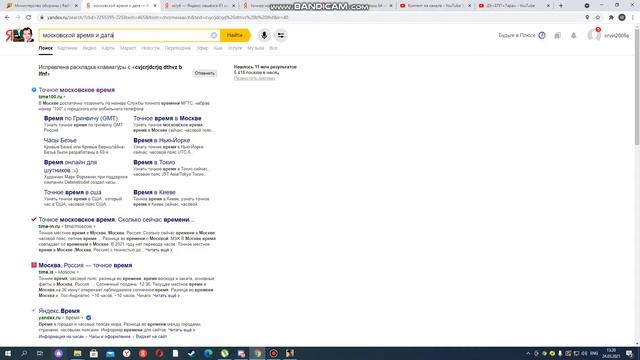640x360 pixels.
Task: Expand the time100.ru URL dropdown arrow
Action: (64, 97)
